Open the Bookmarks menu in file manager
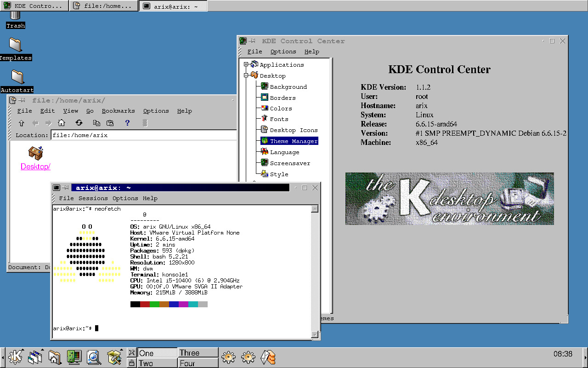Viewport: 588px width, 368px height. pos(118,111)
